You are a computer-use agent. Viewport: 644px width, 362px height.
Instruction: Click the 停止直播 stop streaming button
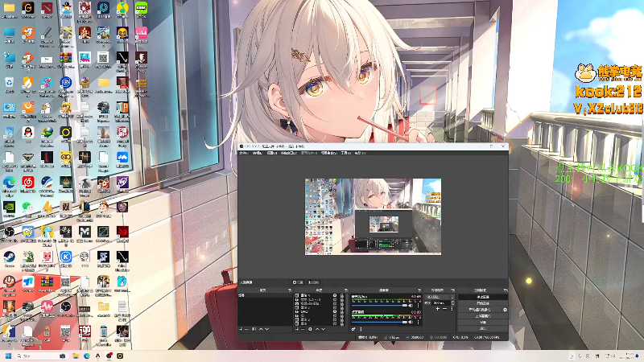point(482,297)
